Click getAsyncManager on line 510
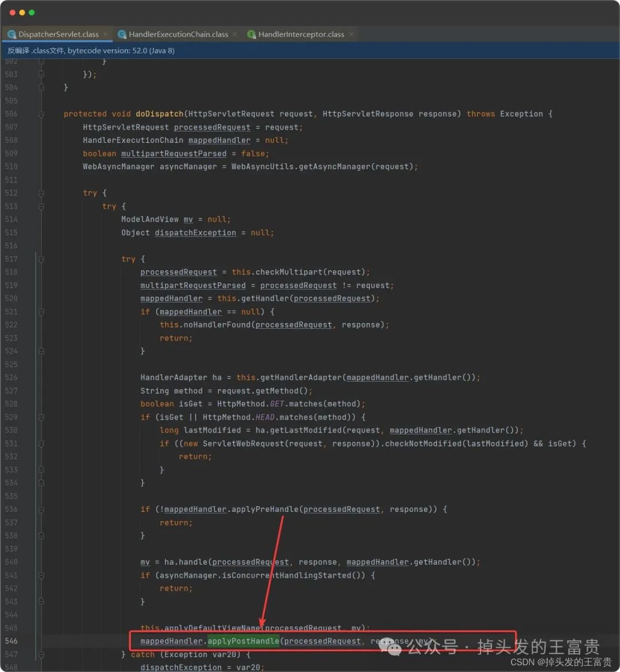This screenshot has width=620, height=672. (334, 167)
